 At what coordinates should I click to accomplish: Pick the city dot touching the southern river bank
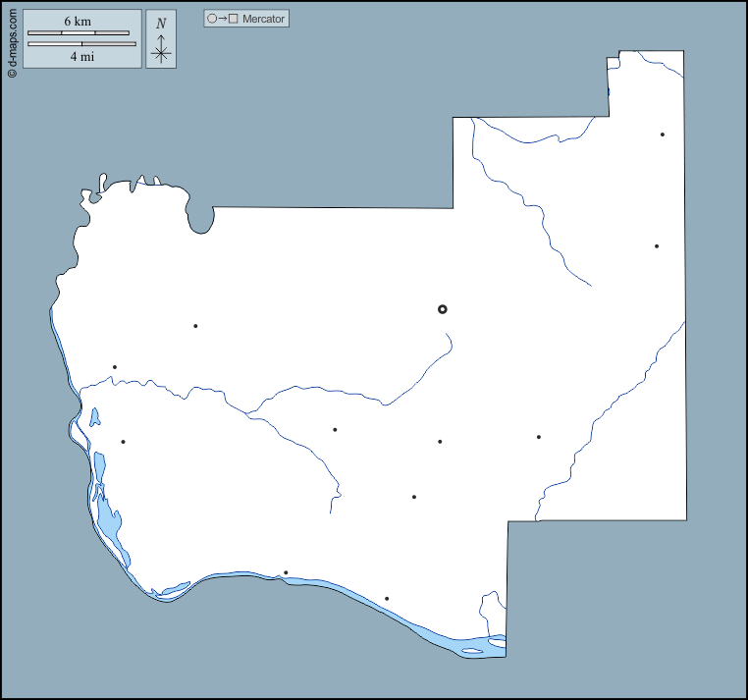pyautogui.click(x=286, y=572)
